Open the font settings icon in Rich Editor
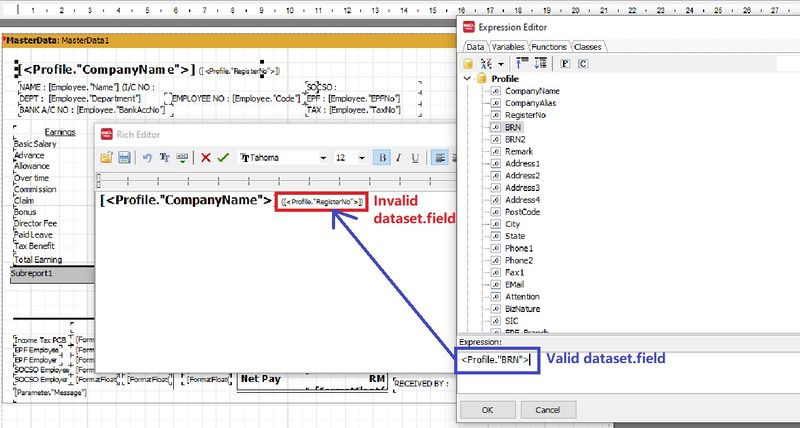 point(165,158)
